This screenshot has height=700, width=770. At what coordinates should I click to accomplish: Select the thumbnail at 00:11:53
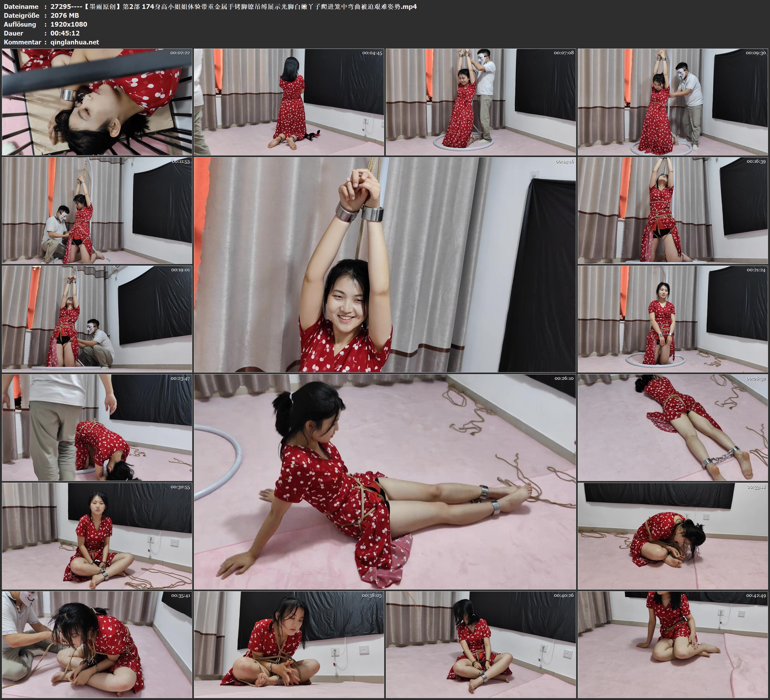(x=97, y=210)
